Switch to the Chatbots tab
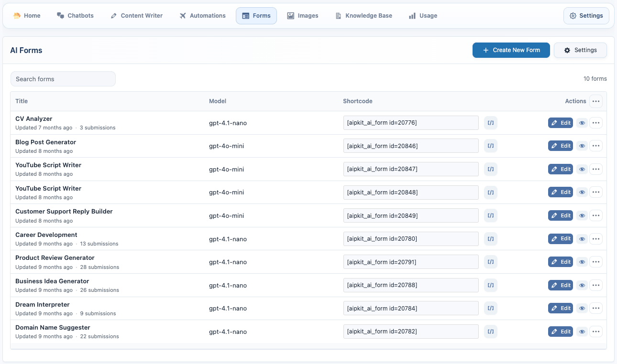Image resolution: width=617 pixels, height=364 pixels. tap(75, 16)
